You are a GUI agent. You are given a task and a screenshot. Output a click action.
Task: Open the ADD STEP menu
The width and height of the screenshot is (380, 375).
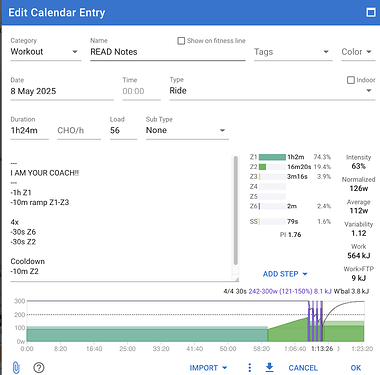285,274
